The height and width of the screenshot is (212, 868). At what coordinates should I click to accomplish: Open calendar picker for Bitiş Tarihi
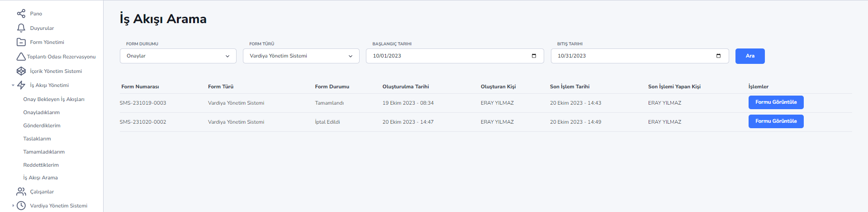[x=718, y=56]
